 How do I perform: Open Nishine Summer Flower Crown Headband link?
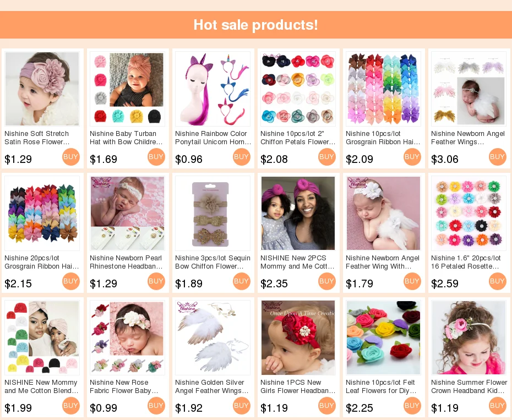[x=469, y=386]
